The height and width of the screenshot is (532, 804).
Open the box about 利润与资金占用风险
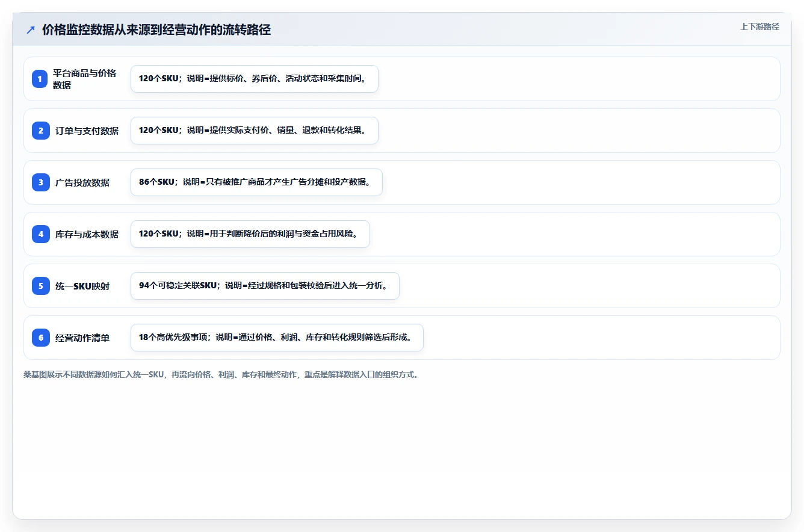click(250, 234)
